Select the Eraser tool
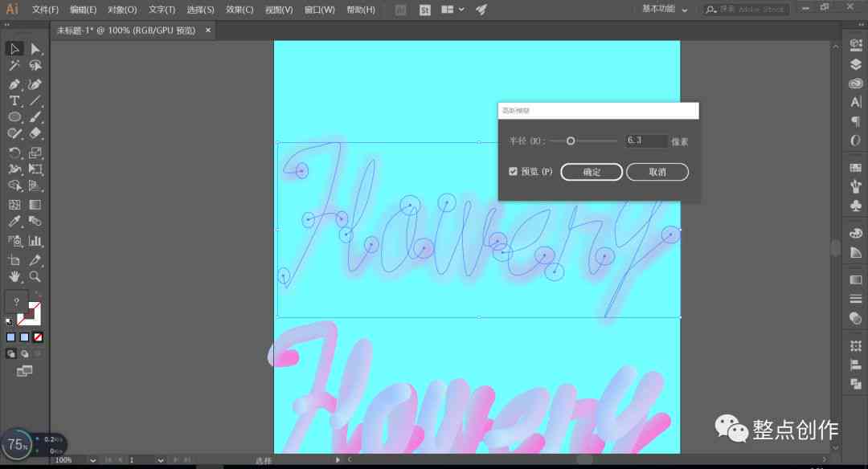The height and width of the screenshot is (469, 868). (x=35, y=134)
